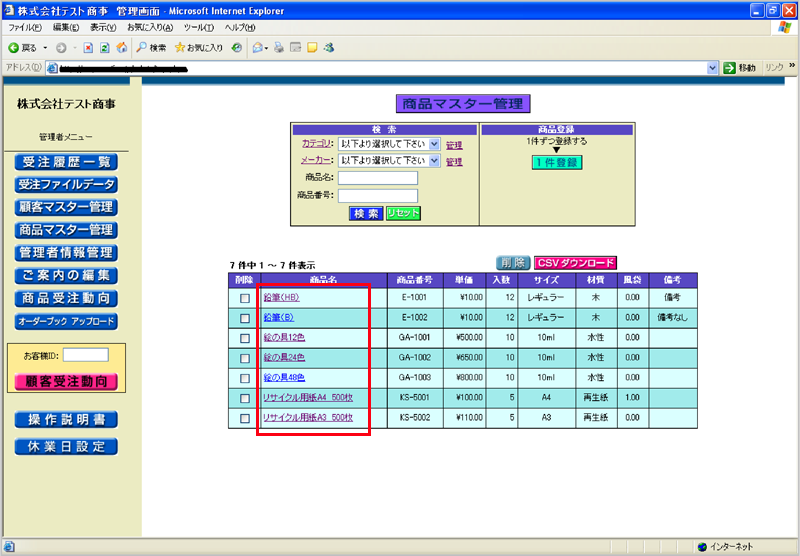
Task: Expand the address bar dropdown arrow
Action: click(713, 67)
